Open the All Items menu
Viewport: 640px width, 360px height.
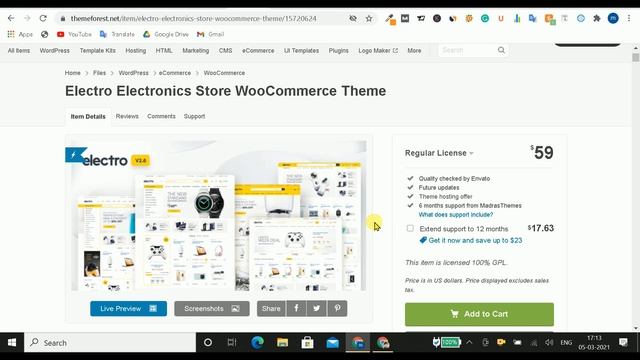19,51
